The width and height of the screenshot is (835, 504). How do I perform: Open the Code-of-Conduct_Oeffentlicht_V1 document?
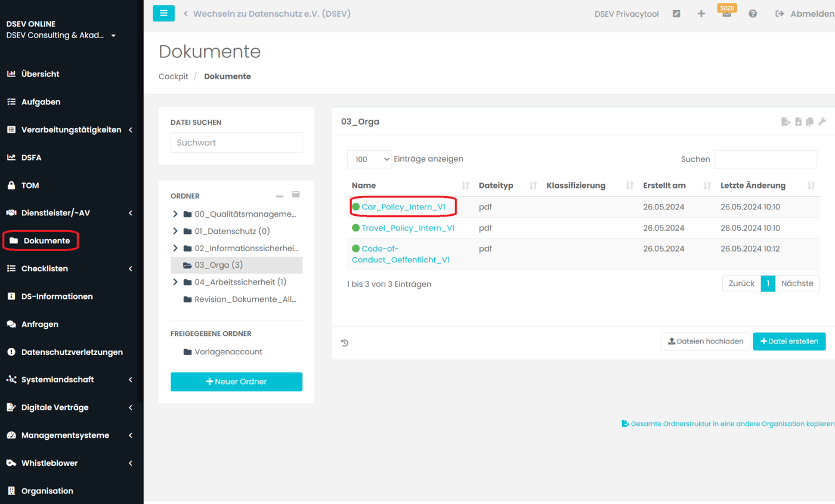(x=401, y=254)
